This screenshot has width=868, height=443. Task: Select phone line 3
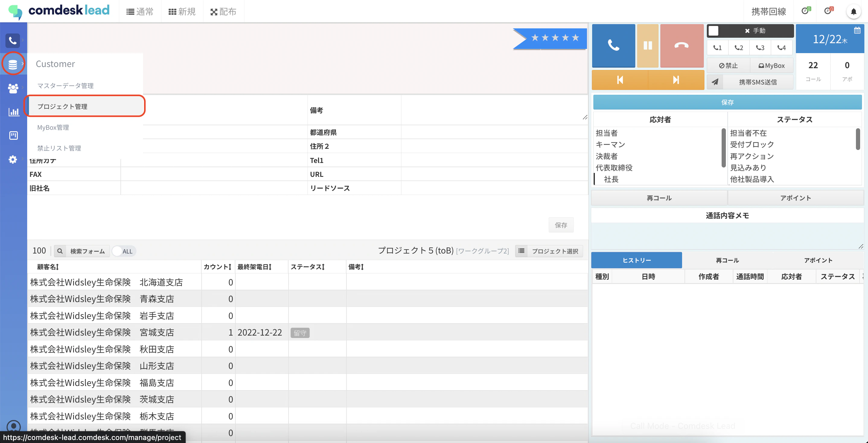click(x=760, y=48)
